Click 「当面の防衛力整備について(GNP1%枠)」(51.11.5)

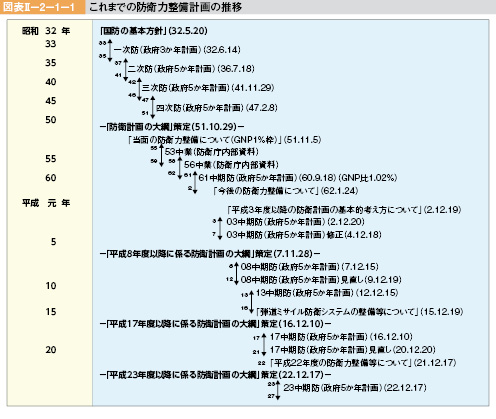click(x=224, y=139)
